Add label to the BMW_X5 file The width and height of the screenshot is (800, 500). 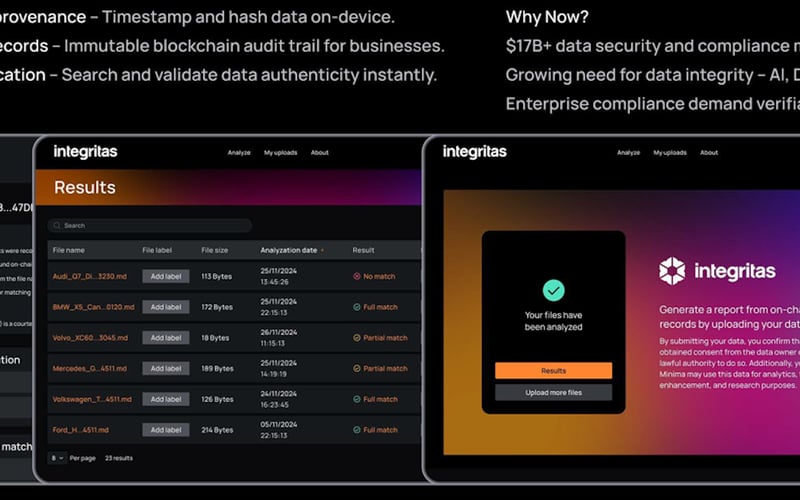point(166,307)
